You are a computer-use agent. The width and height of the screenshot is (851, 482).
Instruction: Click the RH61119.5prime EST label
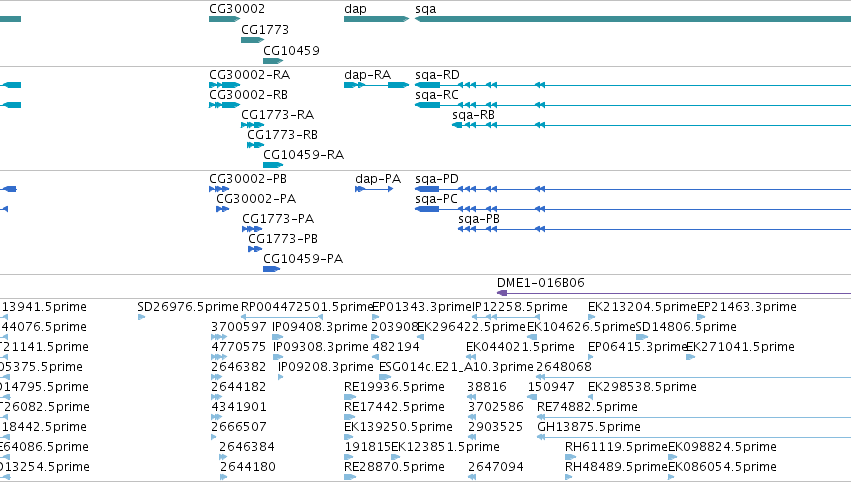tap(616, 447)
